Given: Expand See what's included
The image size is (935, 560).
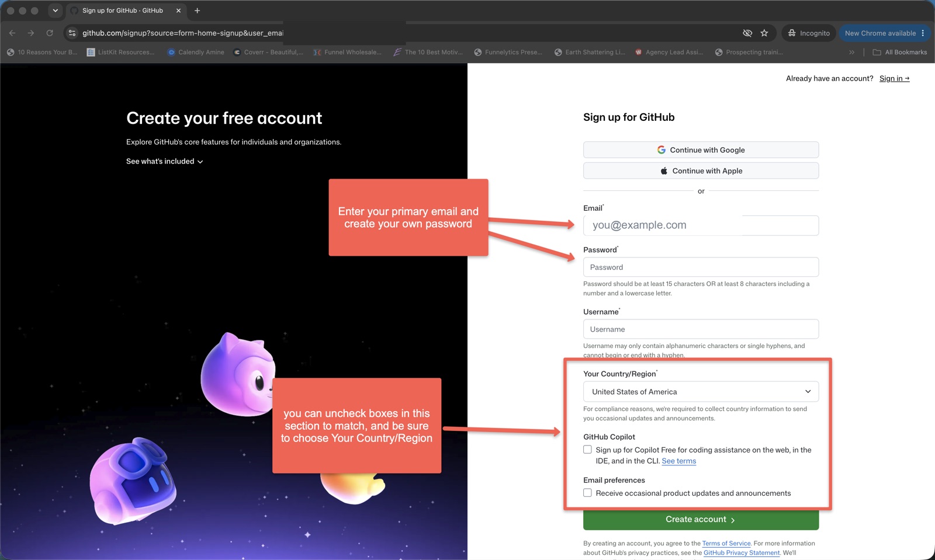Looking at the screenshot, I should click(x=164, y=161).
